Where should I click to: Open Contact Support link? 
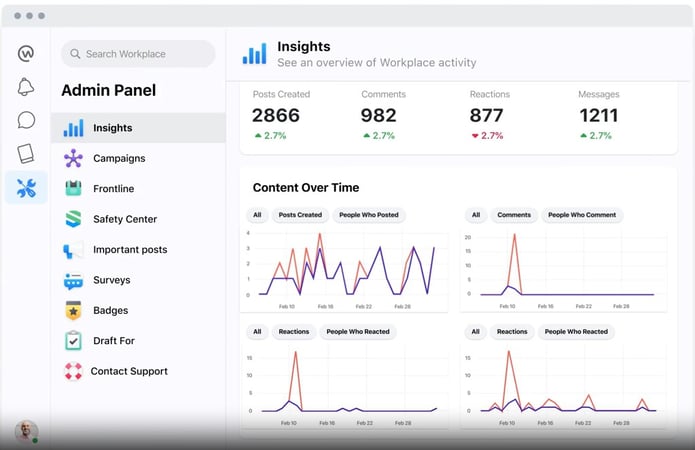click(138, 371)
